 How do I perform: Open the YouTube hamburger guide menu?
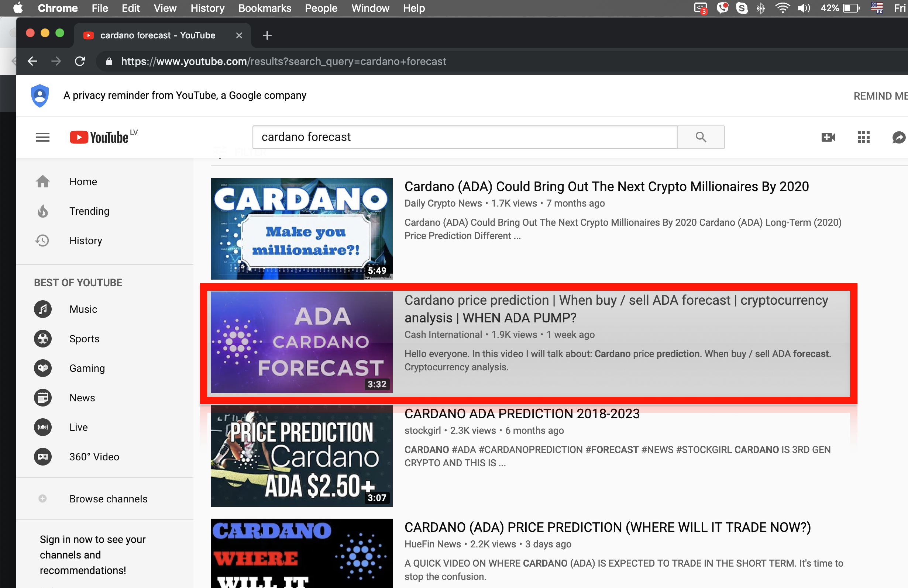pos(43,137)
